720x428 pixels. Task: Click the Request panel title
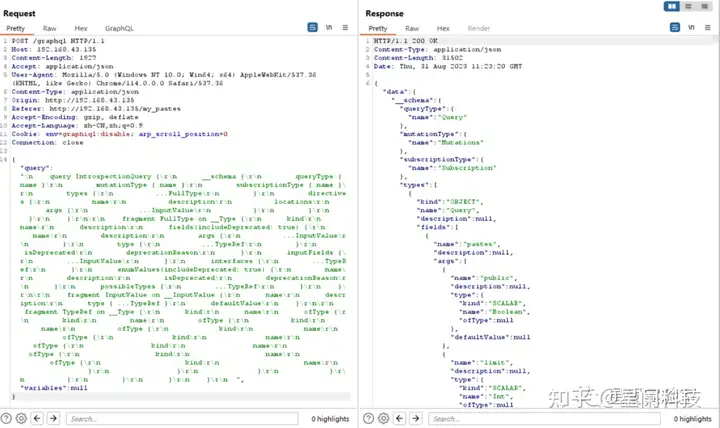19,13
